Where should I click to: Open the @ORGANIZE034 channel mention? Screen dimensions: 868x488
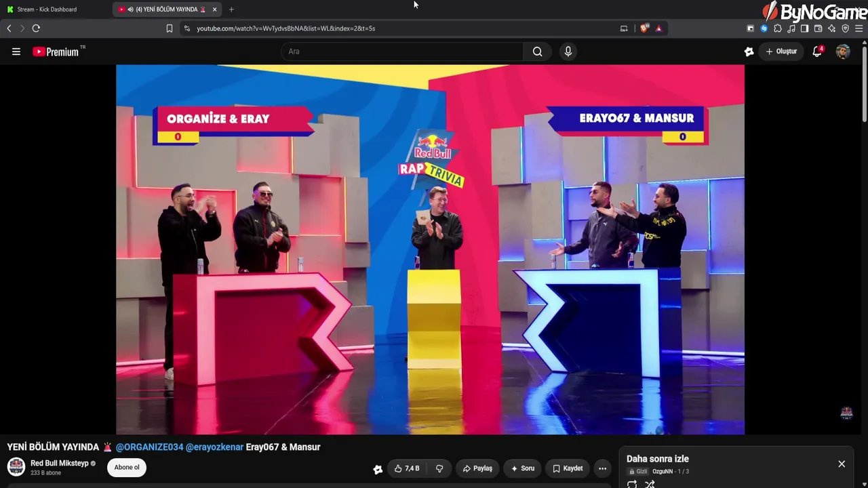(149, 447)
